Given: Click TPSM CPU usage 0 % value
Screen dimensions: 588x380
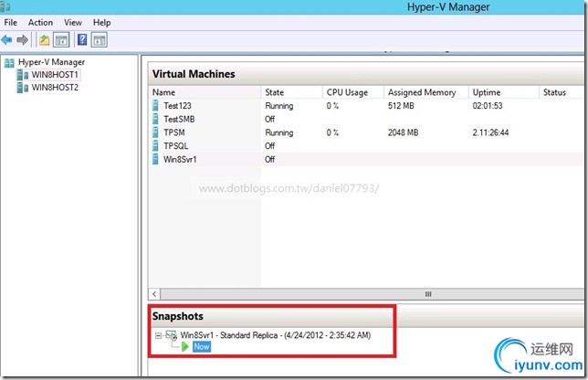Looking at the screenshot, I should (332, 132).
